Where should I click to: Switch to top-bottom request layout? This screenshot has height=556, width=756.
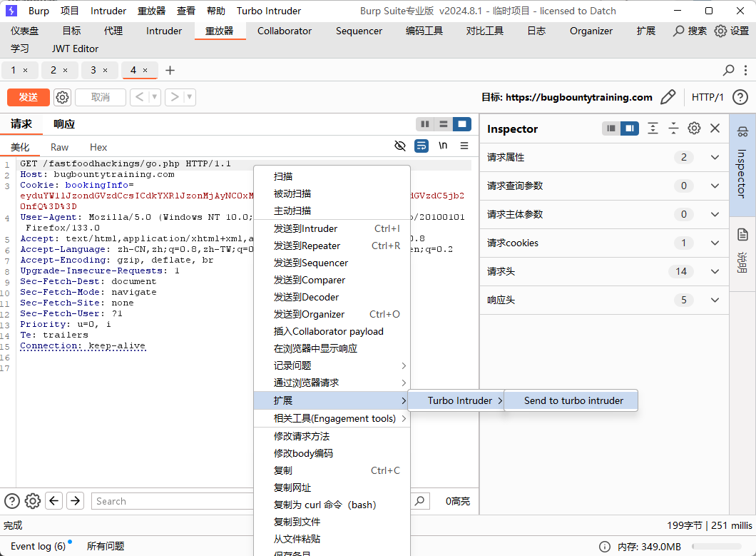pyautogui.click(x=443, y=124)
